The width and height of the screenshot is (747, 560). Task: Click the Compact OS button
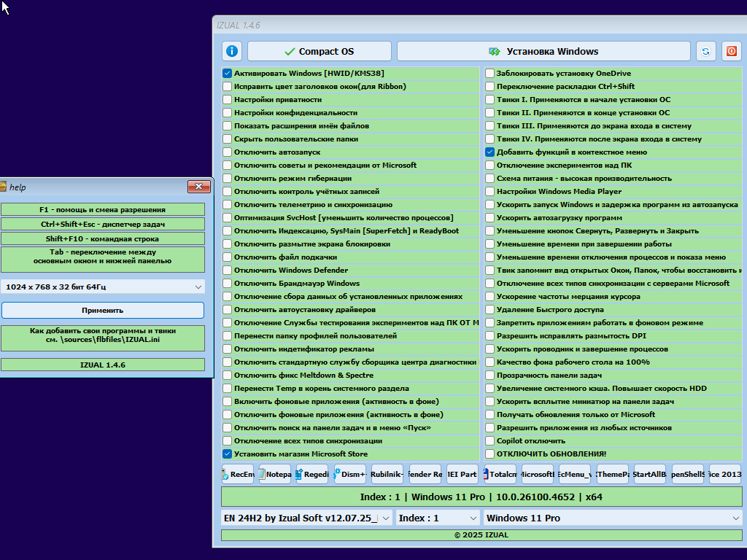tap(320, 51)
